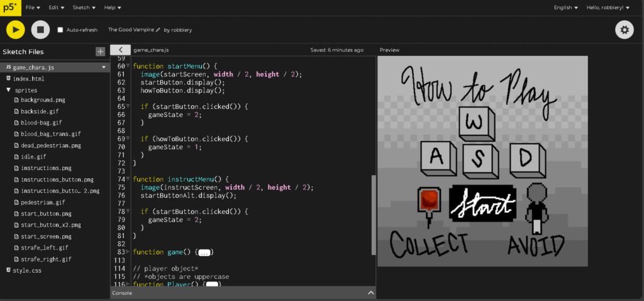Stop the running sketch

tap(40, 30)
